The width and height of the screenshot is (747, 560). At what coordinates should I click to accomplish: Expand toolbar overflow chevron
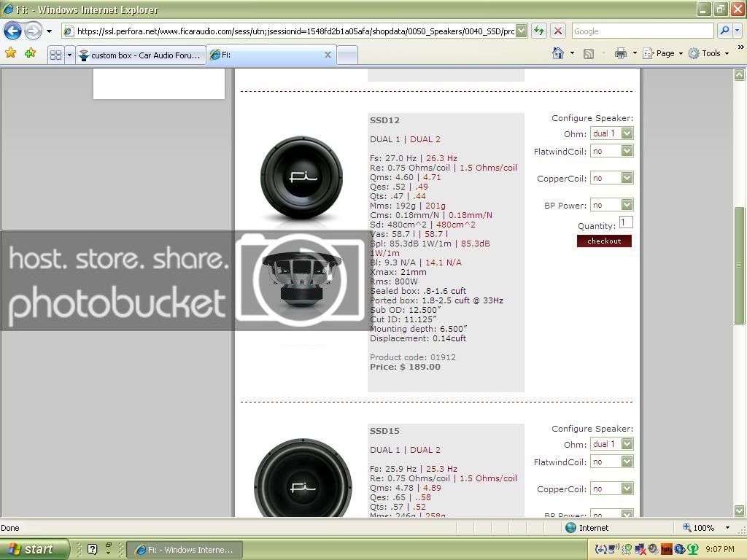tap(741, 47)
